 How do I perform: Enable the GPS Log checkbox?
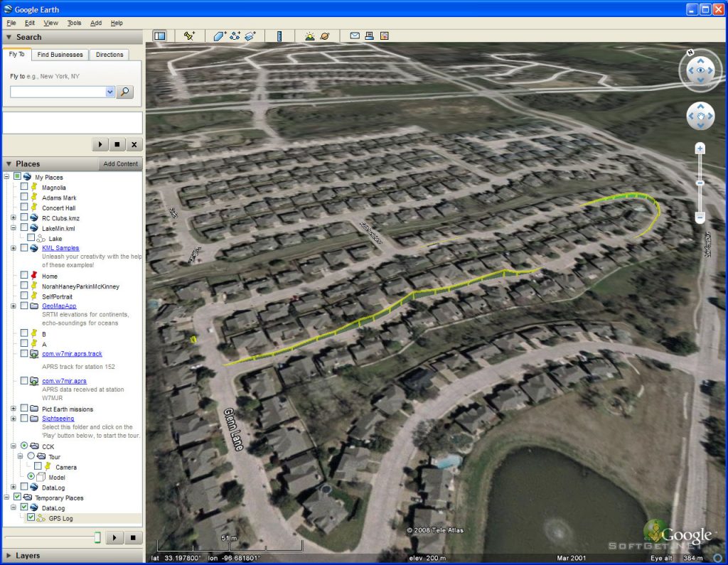tap(30, 517)
